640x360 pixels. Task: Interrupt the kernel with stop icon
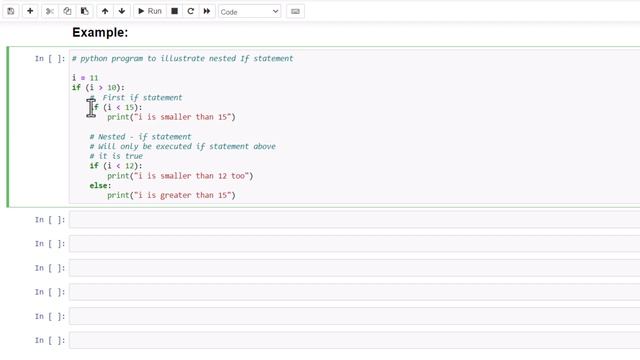pos(174,11)
